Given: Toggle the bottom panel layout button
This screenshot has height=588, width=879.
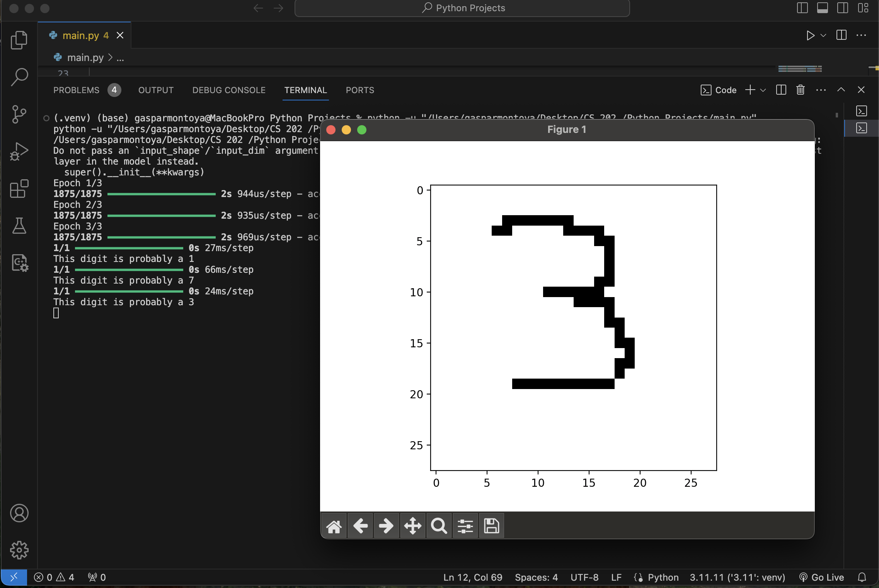Looking at the screenshot, I should (x=823, y=8).
